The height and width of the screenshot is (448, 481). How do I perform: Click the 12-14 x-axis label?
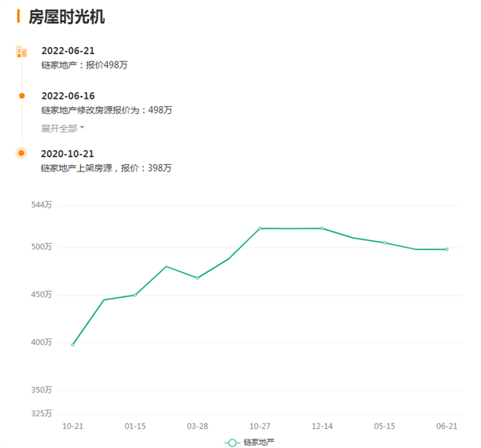[x=322, y=426]
